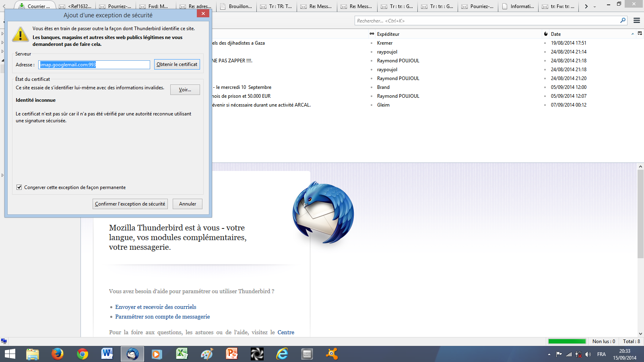Toggle junk status dot for 24/08/2014 21:20 message
Viewport: 644px width, 362px height.
(545, 78)
